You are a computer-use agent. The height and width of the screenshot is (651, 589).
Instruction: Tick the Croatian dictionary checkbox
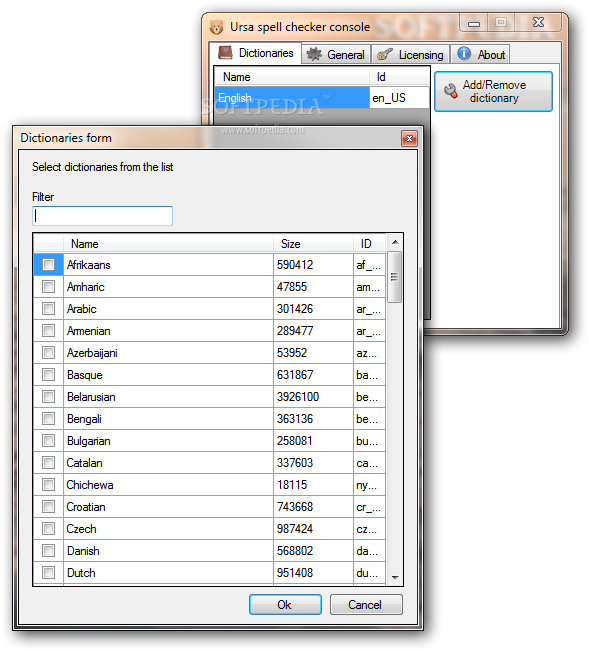click(x=49, y=507)
